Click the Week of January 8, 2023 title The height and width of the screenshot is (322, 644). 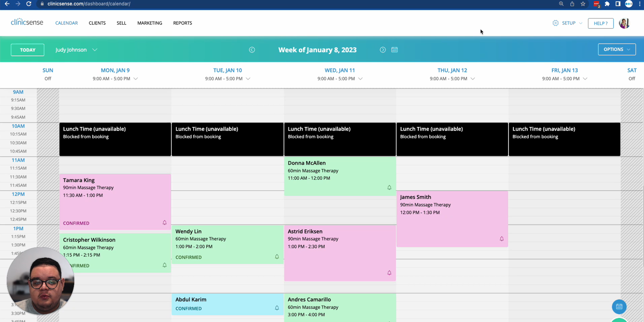[x=317, y=50]
